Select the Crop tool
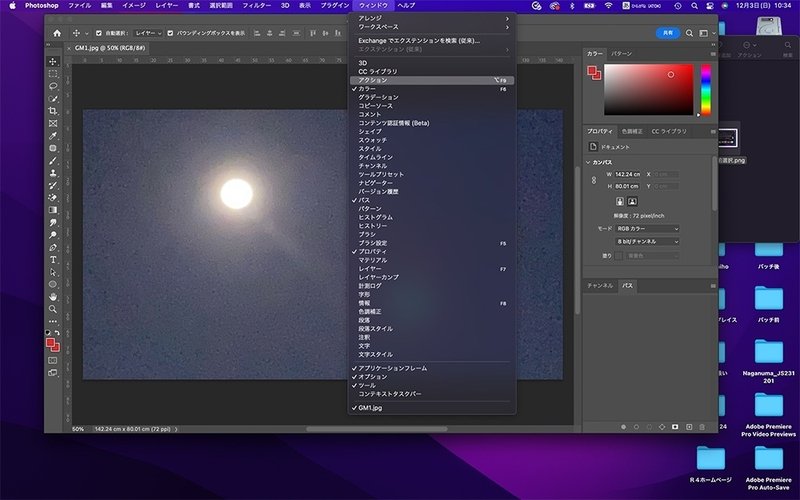Screen dimensions: 800x500 click(x=53, y=111)
